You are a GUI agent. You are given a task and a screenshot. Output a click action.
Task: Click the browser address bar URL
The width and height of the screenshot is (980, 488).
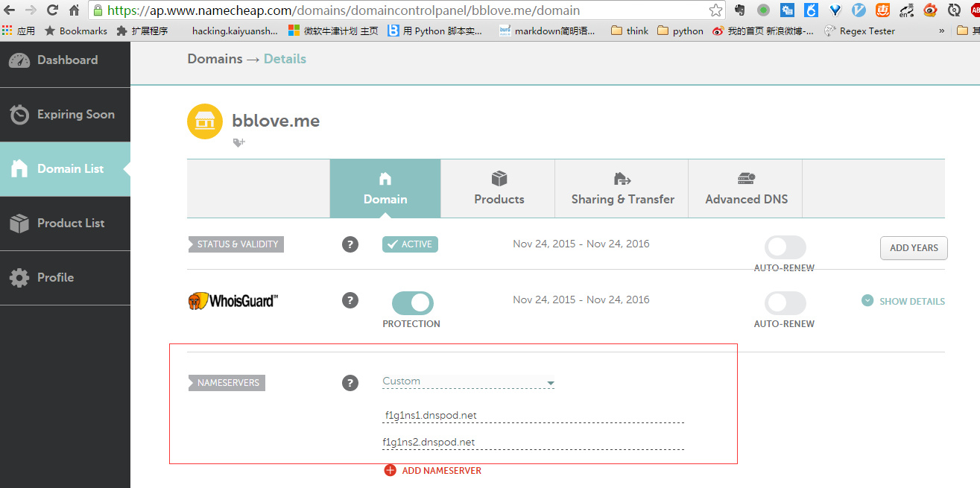pyautogui.click(x=344, y=10)
